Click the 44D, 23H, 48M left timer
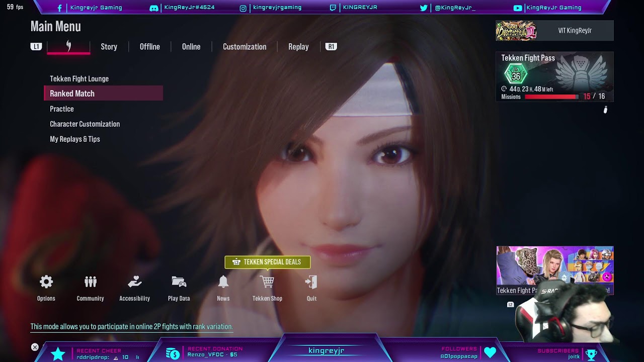Screen dimensions: 644x362 coord(531,89)
